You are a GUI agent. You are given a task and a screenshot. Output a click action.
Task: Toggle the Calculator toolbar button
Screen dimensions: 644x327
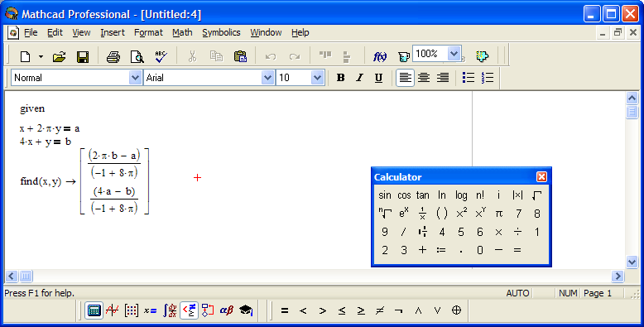coord(94,310)
